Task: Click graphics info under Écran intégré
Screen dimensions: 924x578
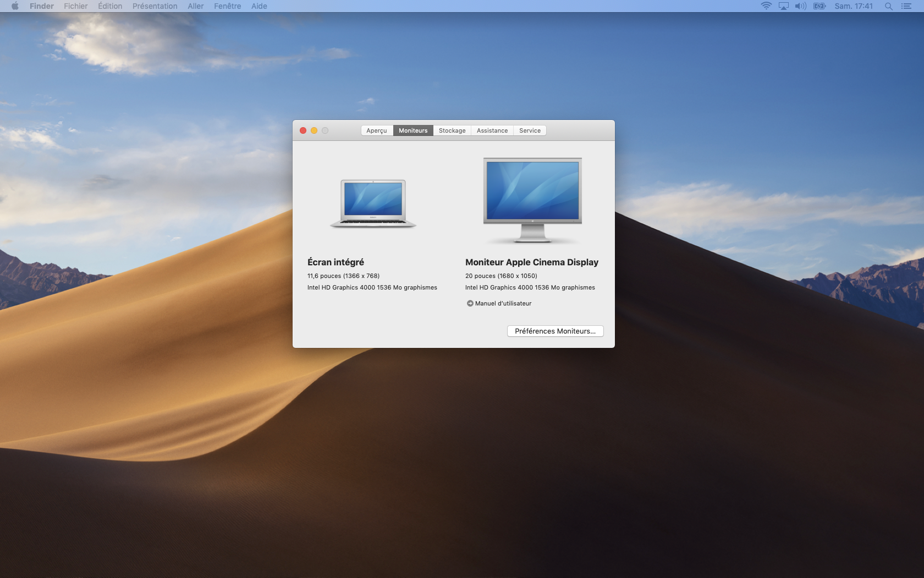Action: point(372,287)
